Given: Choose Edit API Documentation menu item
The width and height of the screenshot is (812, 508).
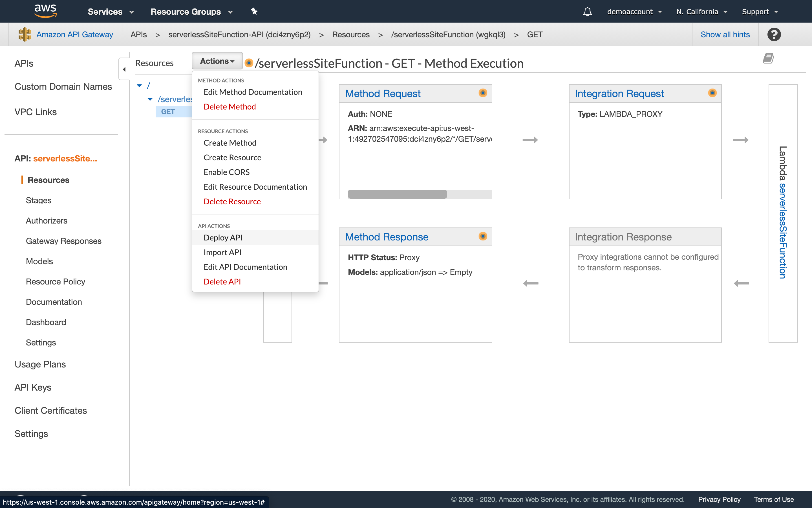Looking at the screenshot, I should click(x=245, y=267).
